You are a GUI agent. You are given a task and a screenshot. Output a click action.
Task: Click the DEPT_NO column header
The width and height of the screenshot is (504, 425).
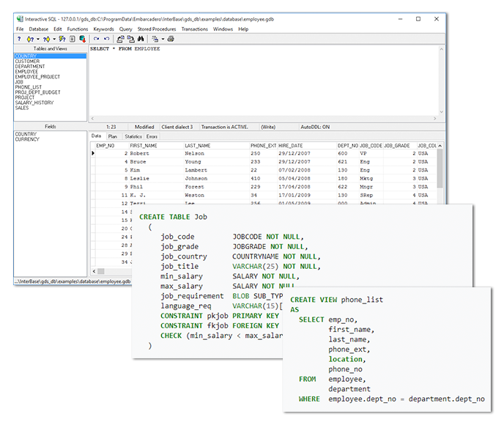(348, 146)
